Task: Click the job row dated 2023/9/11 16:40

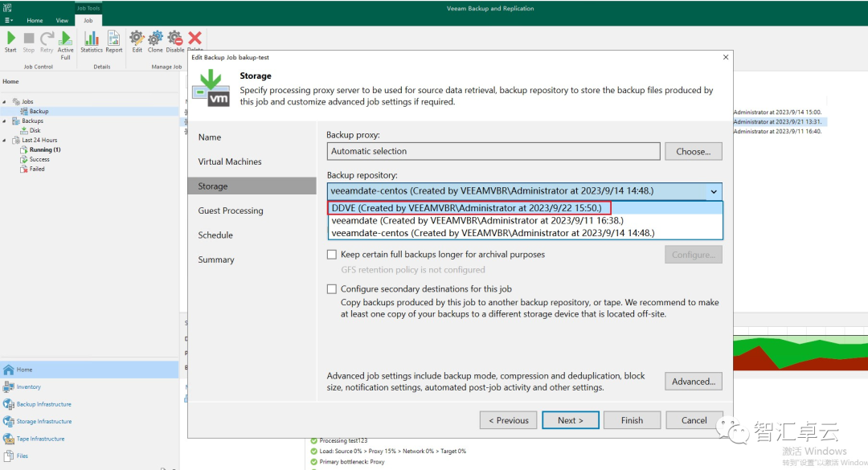Action: [777, 132]
